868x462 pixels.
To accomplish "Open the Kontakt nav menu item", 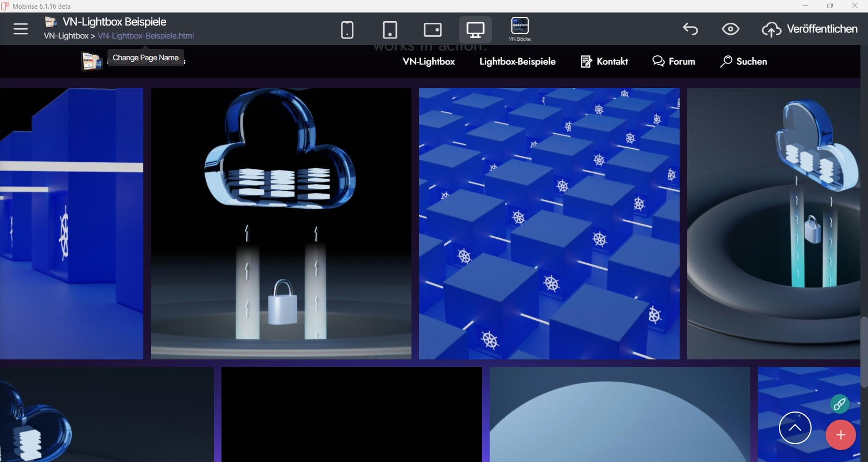I will pyautogui.click(x=604, y=61).
